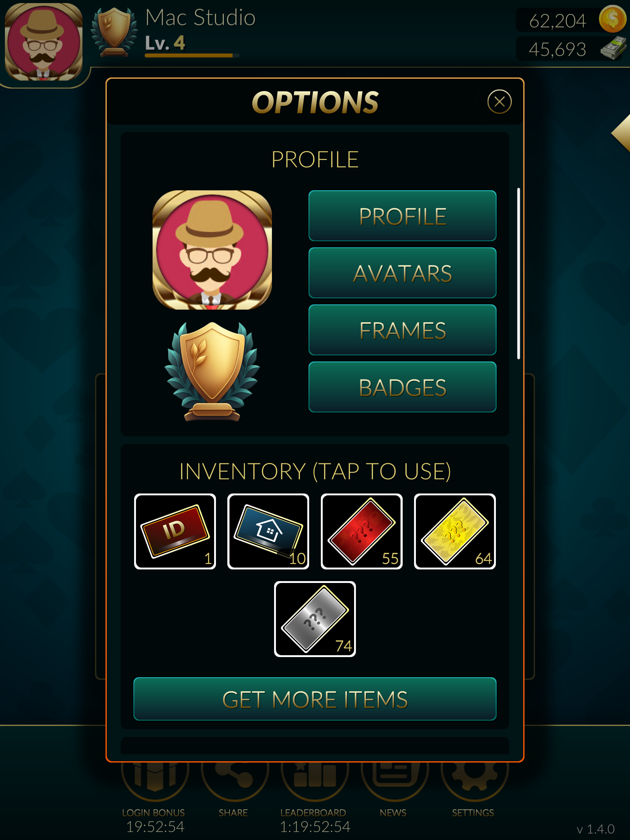The width and height of the screenshot is (630, 840).
Task: Tap the silver mystery ticket
Action: click(x=315, y=619)
